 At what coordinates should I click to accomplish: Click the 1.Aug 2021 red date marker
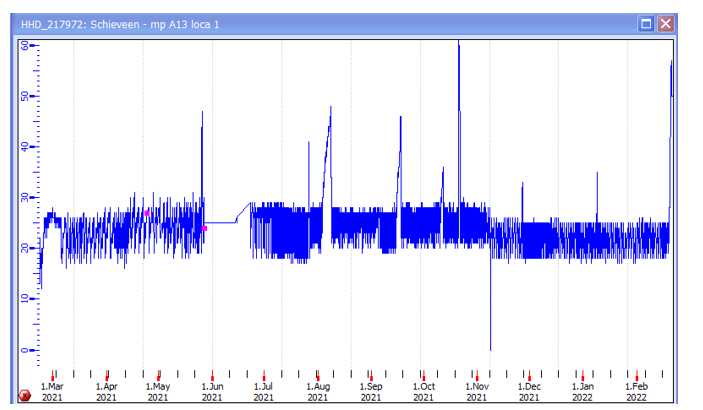coord(318,376)
